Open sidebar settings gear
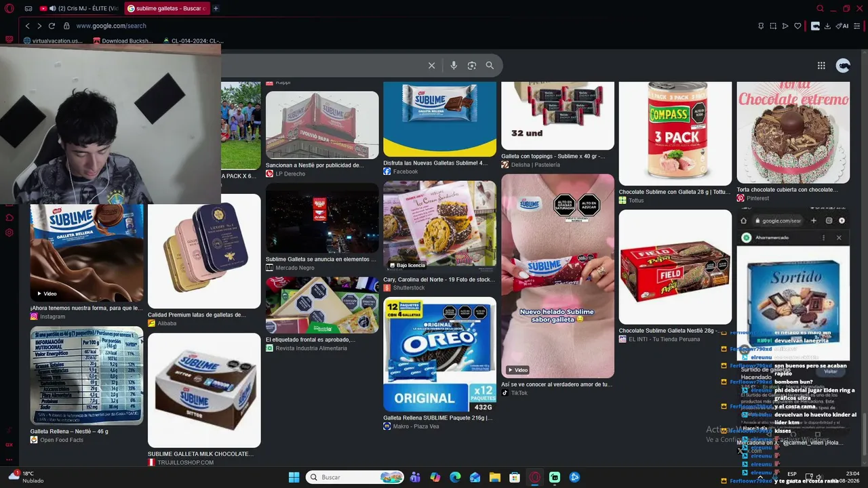 click(9, 232)
